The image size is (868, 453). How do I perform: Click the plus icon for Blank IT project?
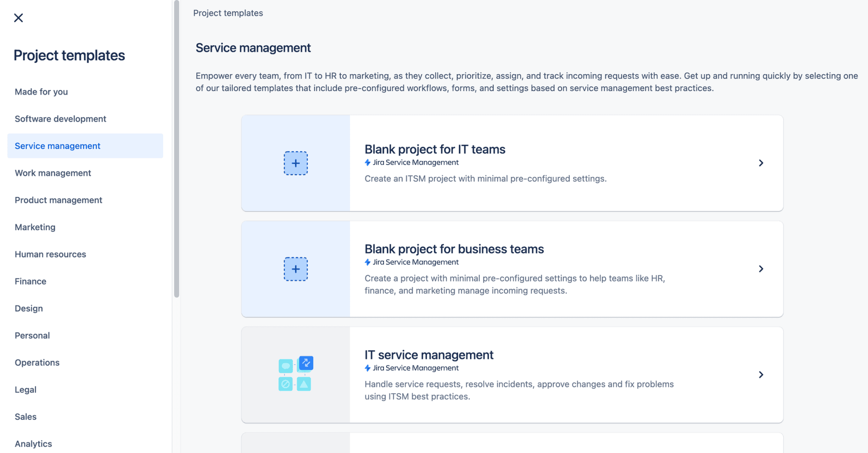(295, 163)
